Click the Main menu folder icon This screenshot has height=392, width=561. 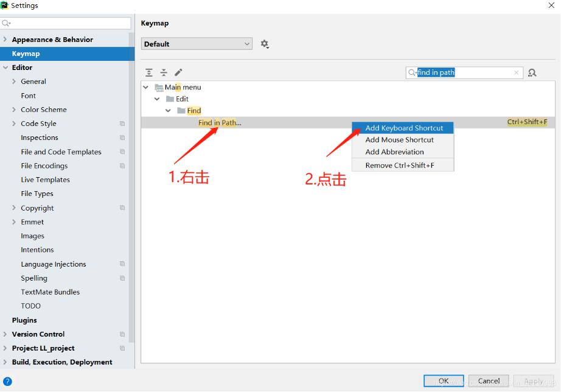click(159, 88)
